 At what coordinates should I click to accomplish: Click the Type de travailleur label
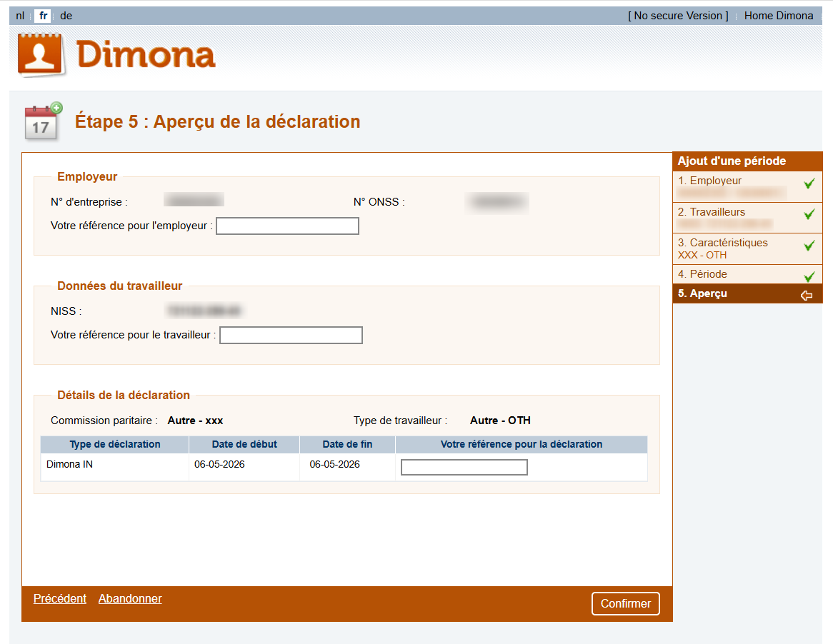click(400, 421)
